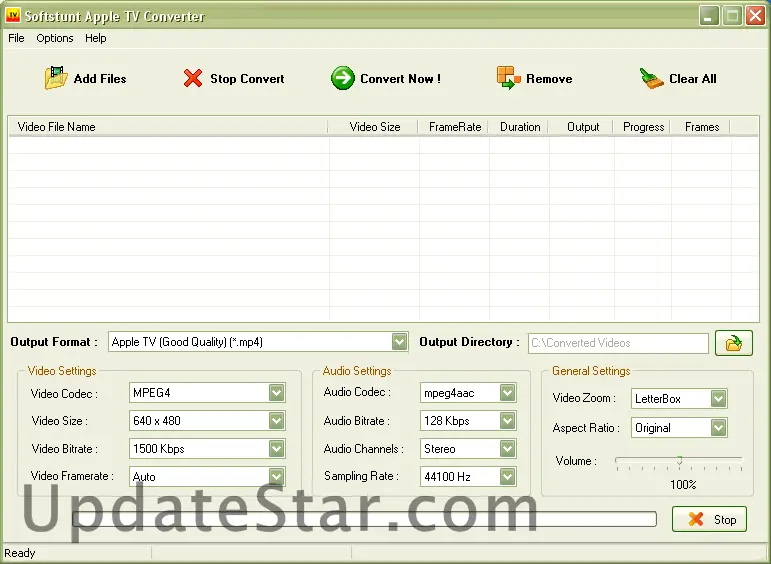Image resolution: width=771 pixels, height=564 pixels.
Task: Minimize the converter window
Action: coord(709,16)
